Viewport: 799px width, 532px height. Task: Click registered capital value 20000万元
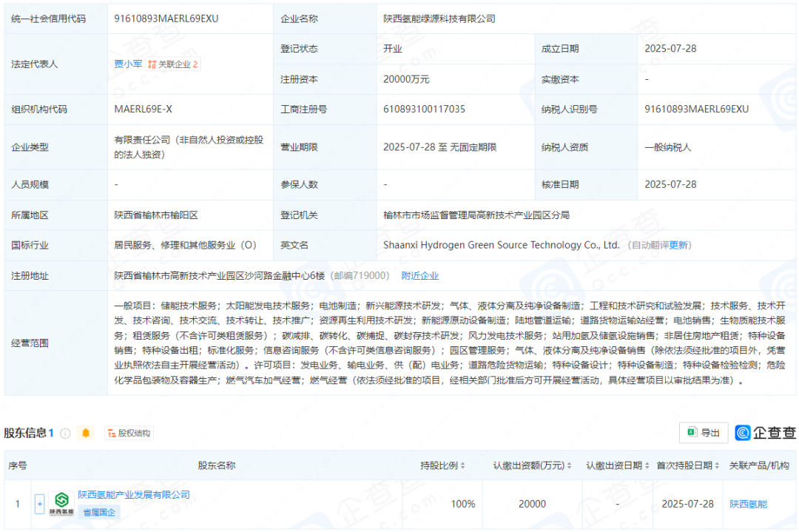click(x=406, y=79)
